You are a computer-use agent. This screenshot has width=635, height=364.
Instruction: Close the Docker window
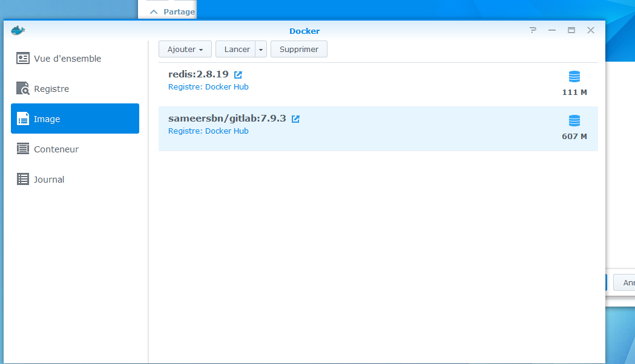pyautogui.click(x=591, y=30)
